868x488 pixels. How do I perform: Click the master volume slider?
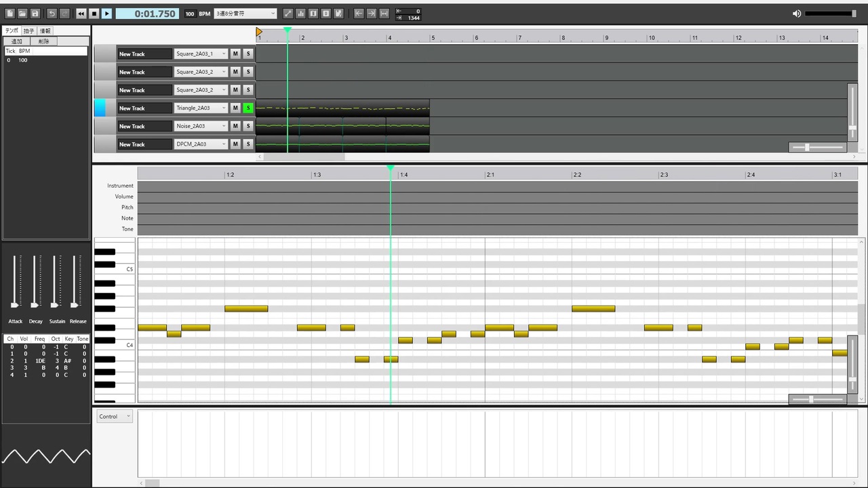click(831, 14)
